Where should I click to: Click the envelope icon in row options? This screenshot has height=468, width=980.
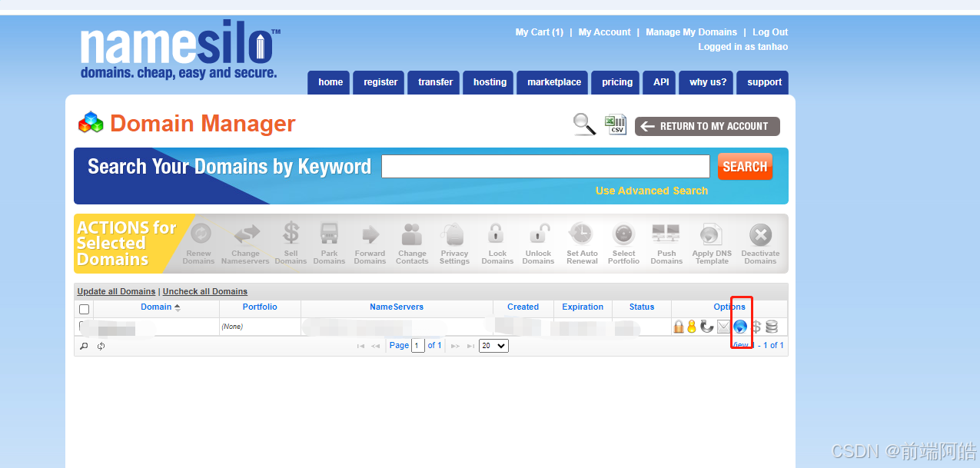[724, 327]
